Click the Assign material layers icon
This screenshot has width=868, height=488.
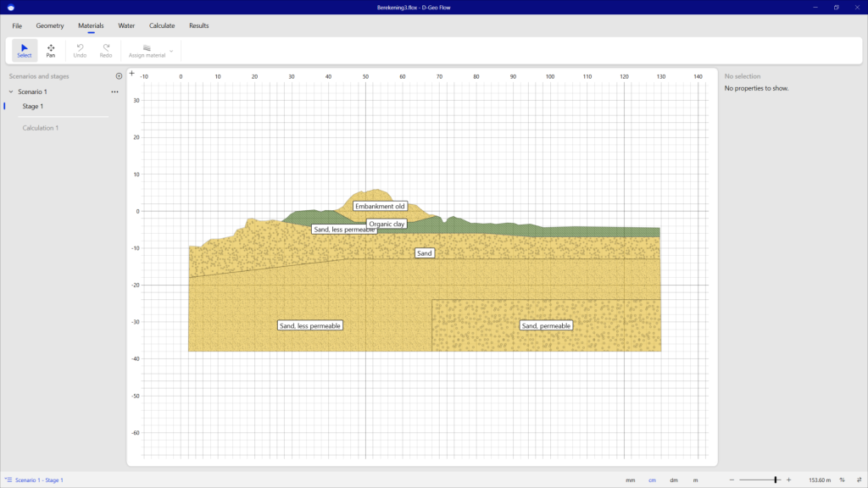[x=147, y=47]
